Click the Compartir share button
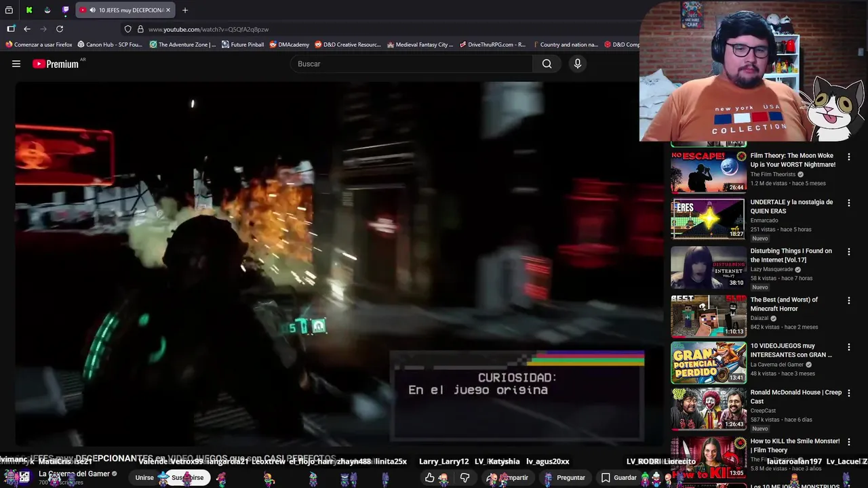Image resolution: width=868 pixels, height=488 pixels. pyautogui.click(x=509, y=478)
